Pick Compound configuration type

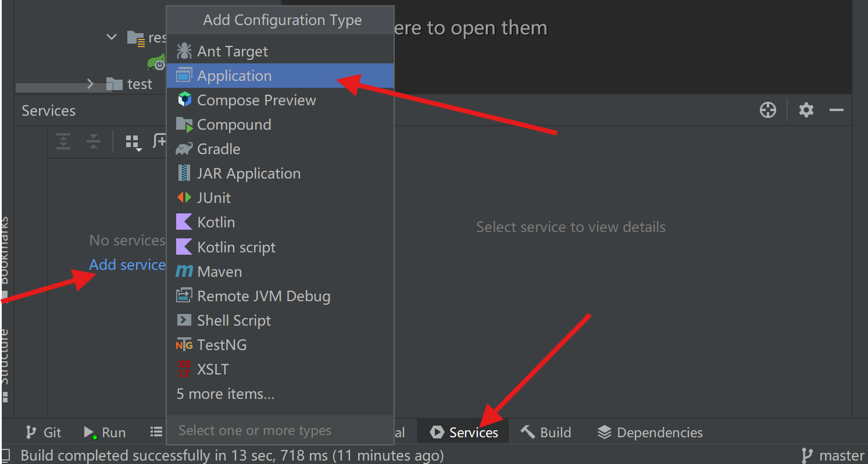click(280, 124)
